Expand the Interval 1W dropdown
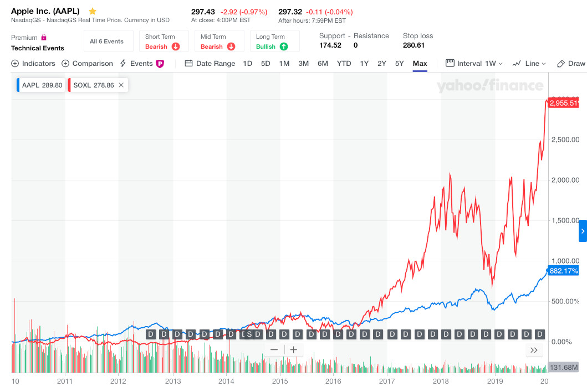The width and height of the screenshot is (587, 392). [x=474, y=64]
